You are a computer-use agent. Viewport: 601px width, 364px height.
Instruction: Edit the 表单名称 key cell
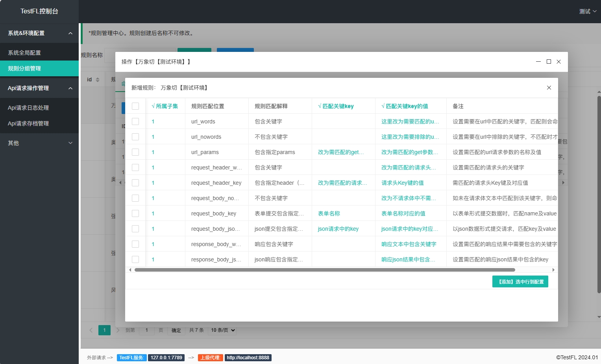coord(343,213)
